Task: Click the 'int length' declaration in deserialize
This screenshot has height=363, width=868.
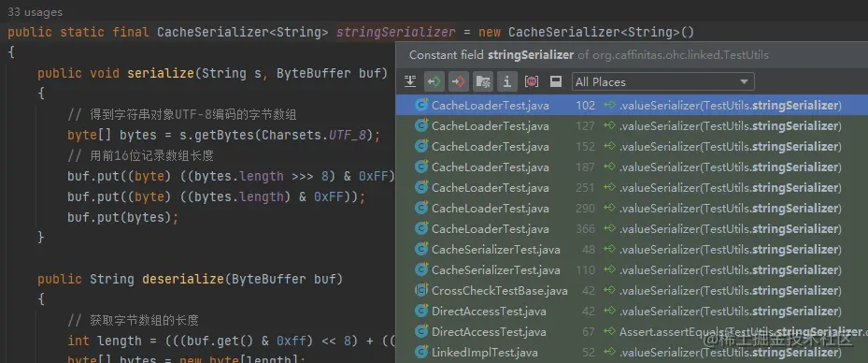Action: (105, 341)
